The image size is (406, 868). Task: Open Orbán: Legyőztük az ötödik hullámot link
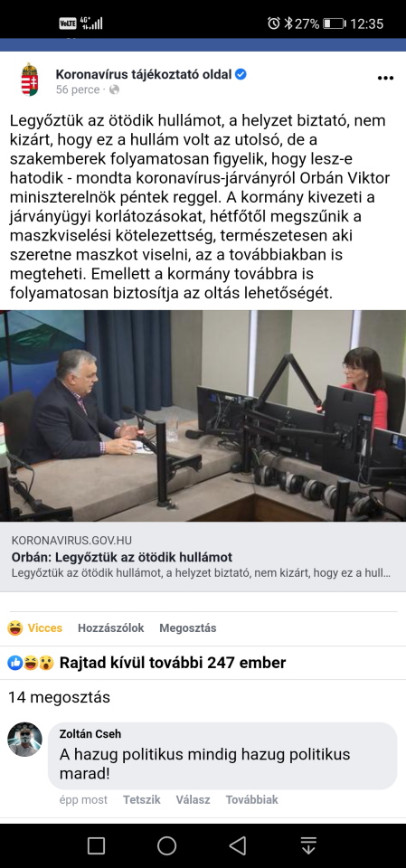[122, 557]
